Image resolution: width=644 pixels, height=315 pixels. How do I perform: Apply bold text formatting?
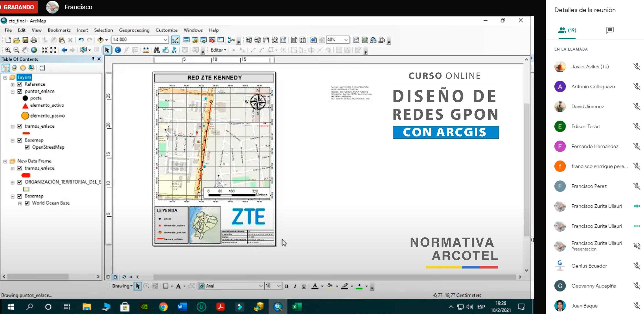tap(287, 286)
